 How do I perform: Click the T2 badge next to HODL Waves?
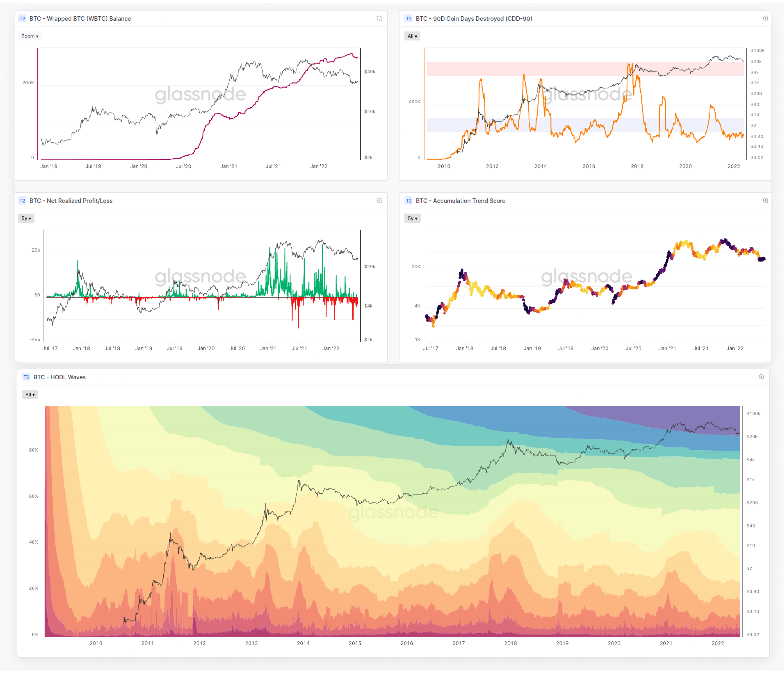(x=26, y=377)
